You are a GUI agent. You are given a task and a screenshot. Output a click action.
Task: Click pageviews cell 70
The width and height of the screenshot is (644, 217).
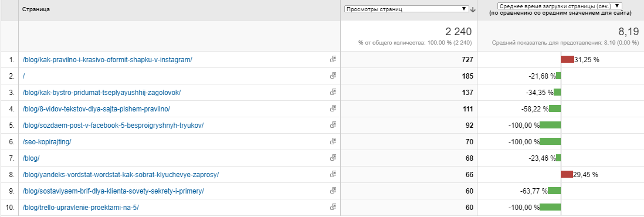point(469,142)
